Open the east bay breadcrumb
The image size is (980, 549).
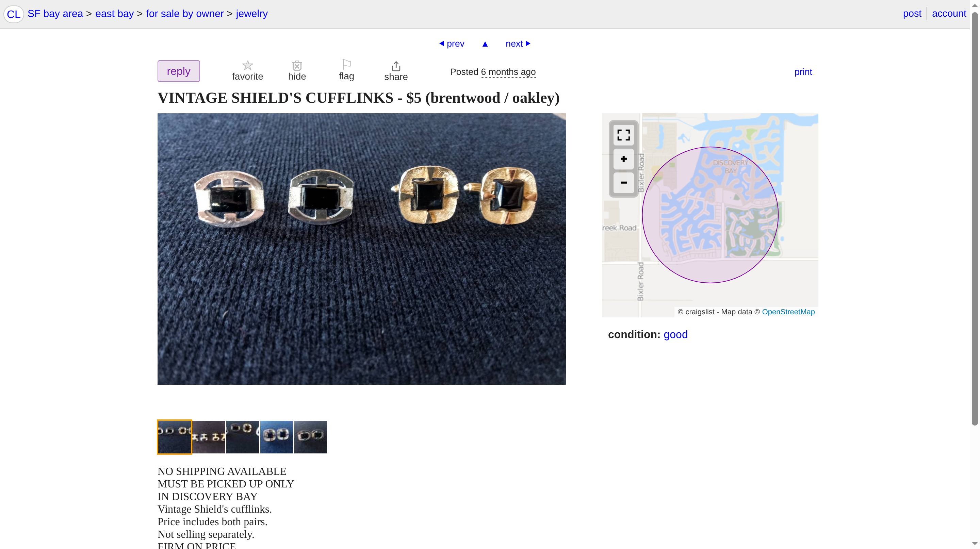click(114, 14)
